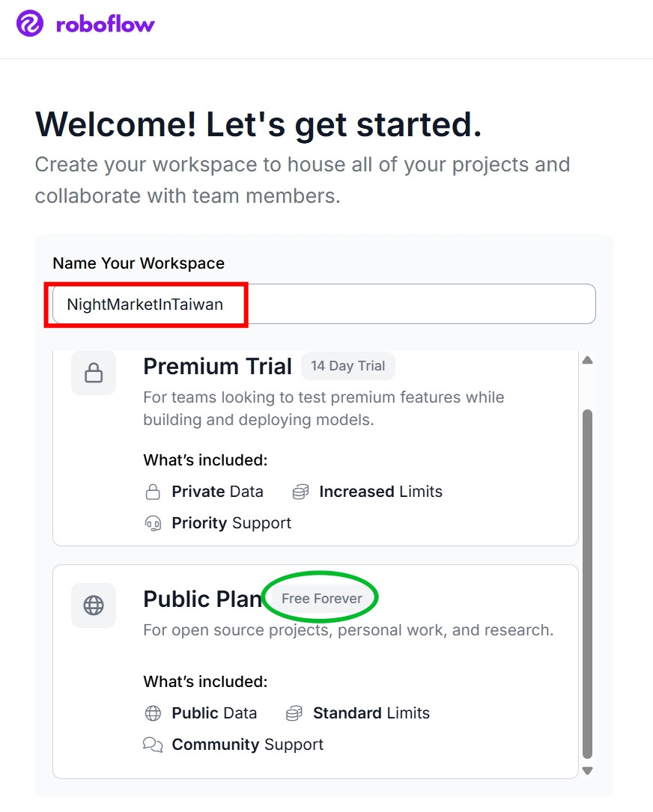Click the plan list scroll up arrow
This screenshot has width=653, height=812.
[588, 360]
